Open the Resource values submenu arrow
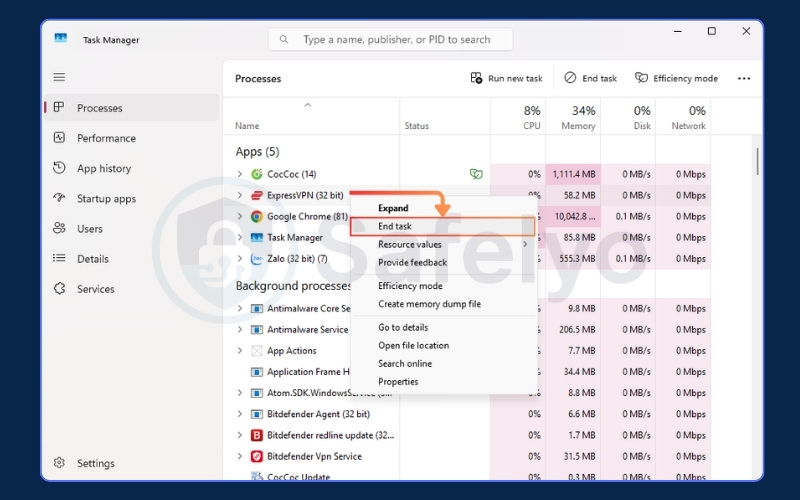Viewport: 800px width, 500px height. pyautogui.click(x=525, y=244)
